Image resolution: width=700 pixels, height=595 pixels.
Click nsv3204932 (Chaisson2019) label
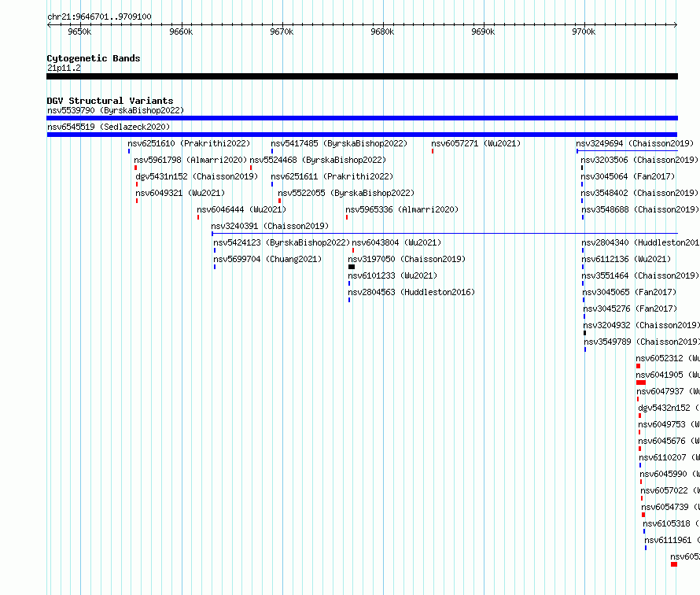point(642,325)
